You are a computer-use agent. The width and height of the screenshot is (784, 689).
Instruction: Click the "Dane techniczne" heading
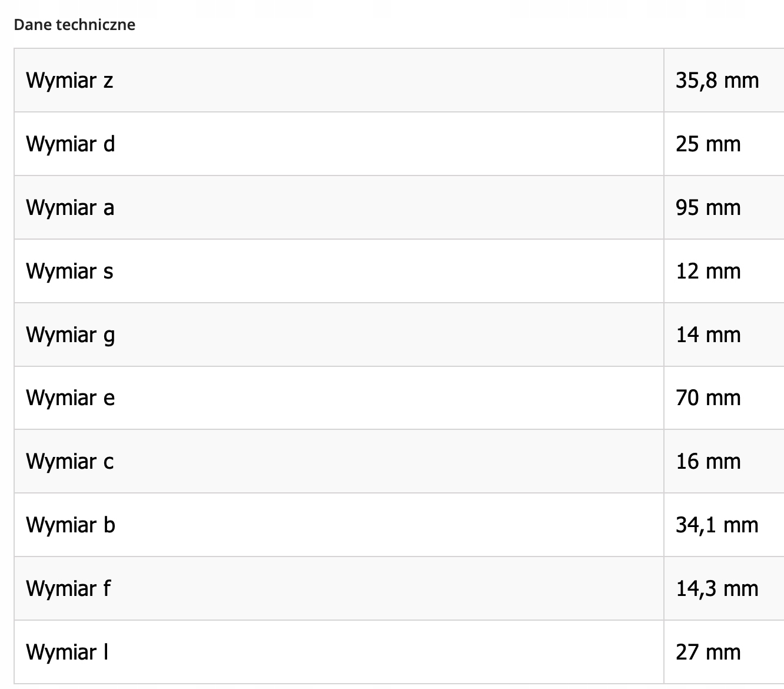pos(74,25)
